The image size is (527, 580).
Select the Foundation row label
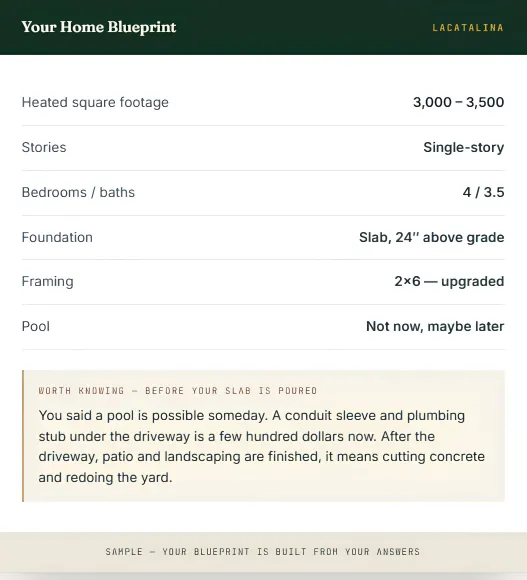[57, 237]
